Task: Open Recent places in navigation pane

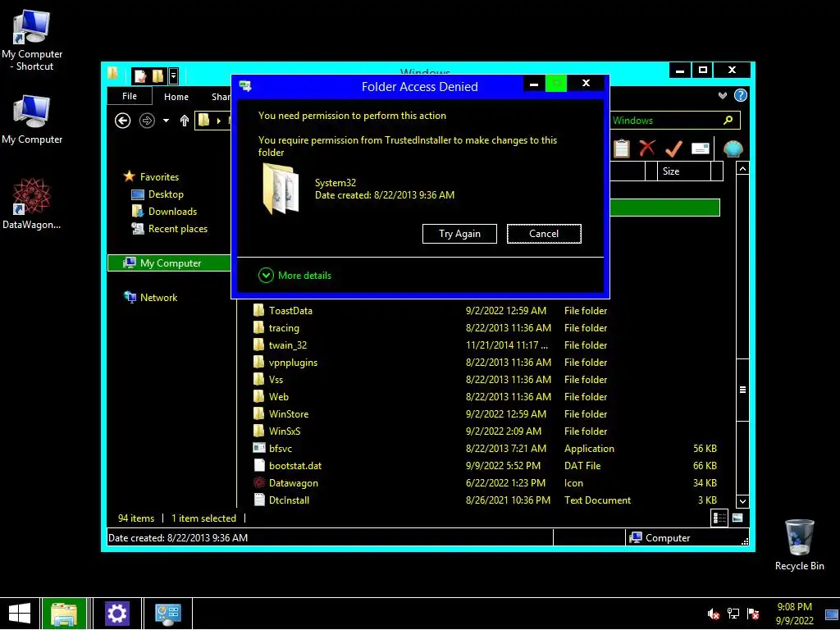Action: [x=169, y=229]
